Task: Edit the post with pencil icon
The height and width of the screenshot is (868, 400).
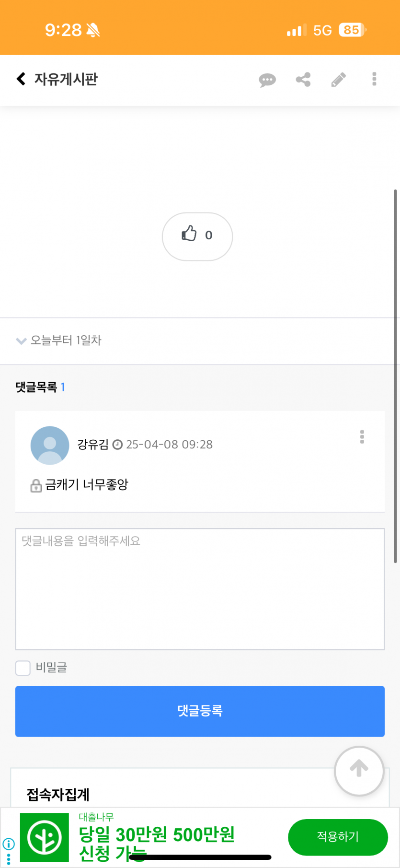Action: tap(339, 80)
